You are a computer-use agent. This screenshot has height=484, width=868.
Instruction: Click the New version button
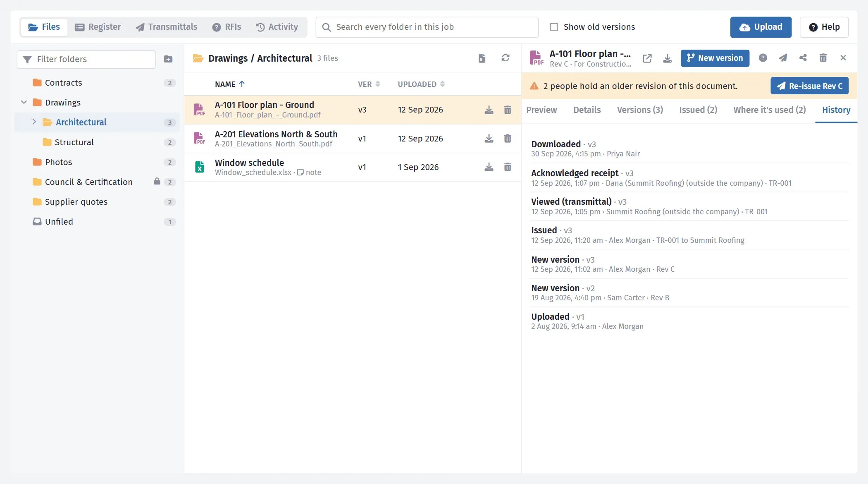coord(715,58)
